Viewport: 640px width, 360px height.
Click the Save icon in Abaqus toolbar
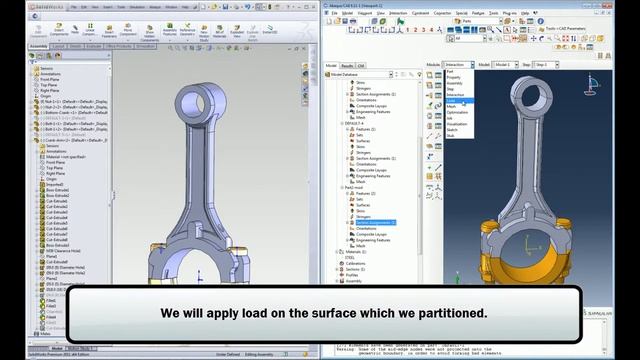pos(345,21)
